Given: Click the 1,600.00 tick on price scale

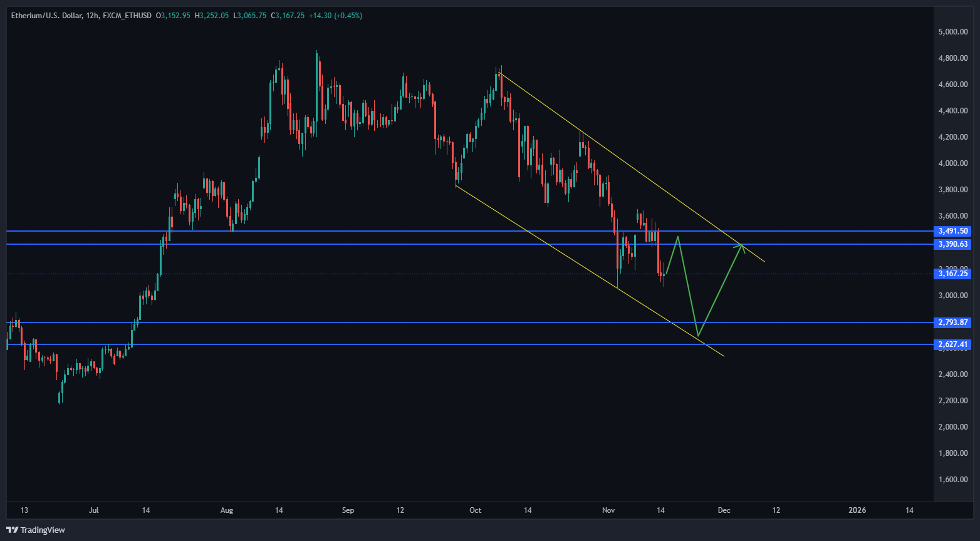Looking at the screenshot, I should pos(953,480).
